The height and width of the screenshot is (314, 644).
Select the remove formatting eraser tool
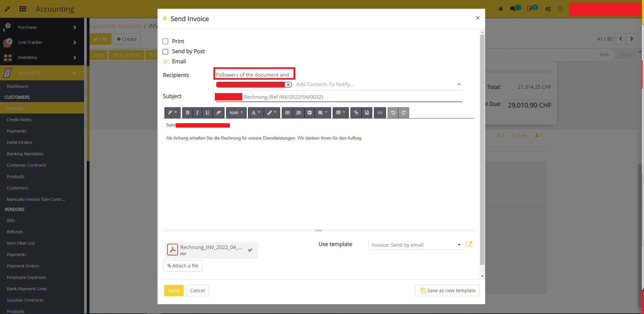pos(218,112)
